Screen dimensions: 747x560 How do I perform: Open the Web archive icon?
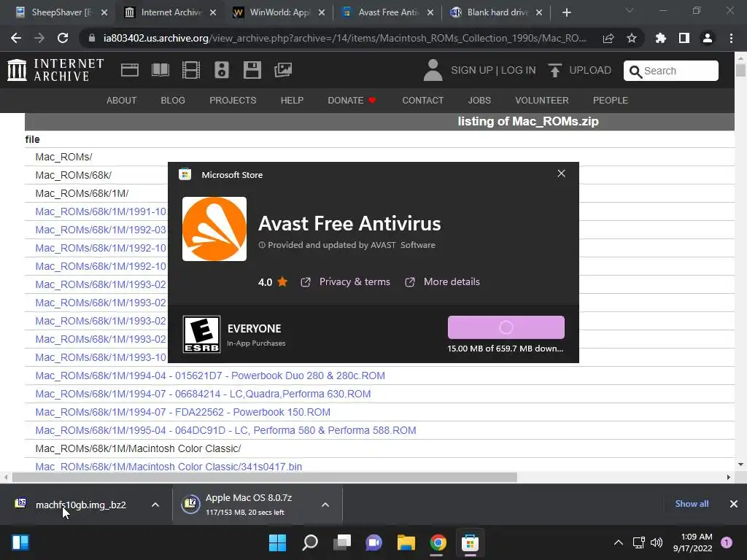coord(130,70)
